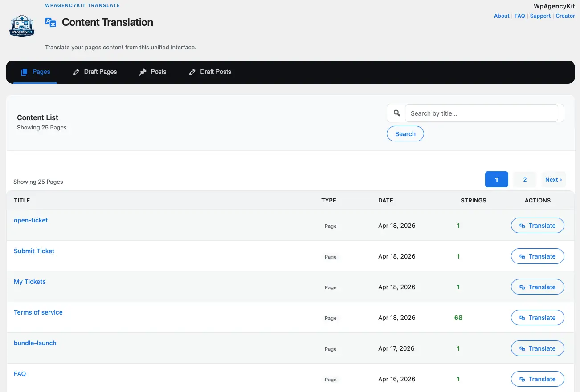
Task: Open the Posts tab
Action: [152, 72]
